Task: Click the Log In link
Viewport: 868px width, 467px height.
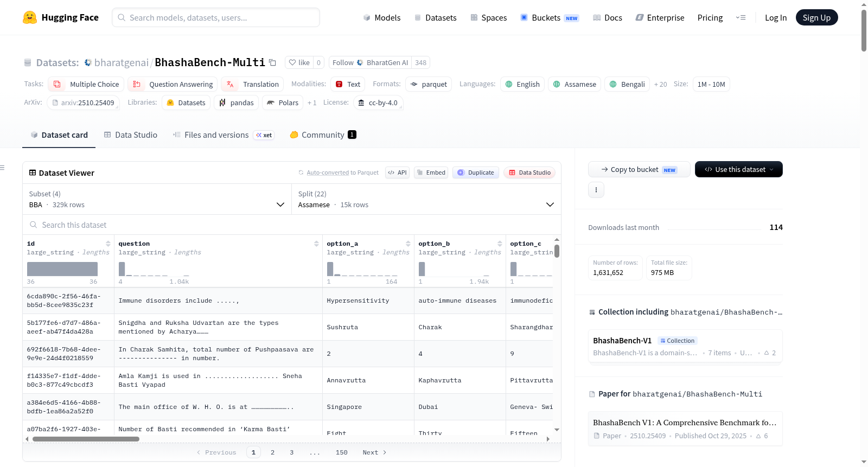Action: (x=776, y=17)
